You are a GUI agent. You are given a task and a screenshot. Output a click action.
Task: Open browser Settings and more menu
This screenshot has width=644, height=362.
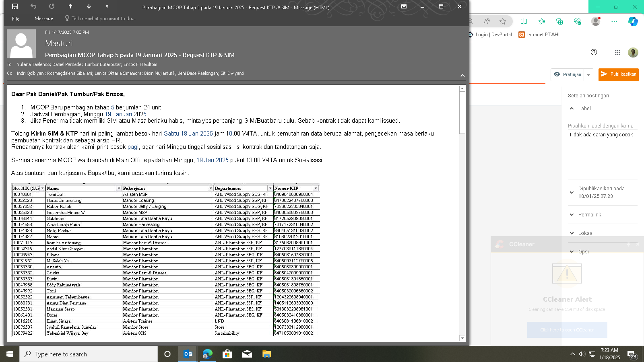pos(614,21)
